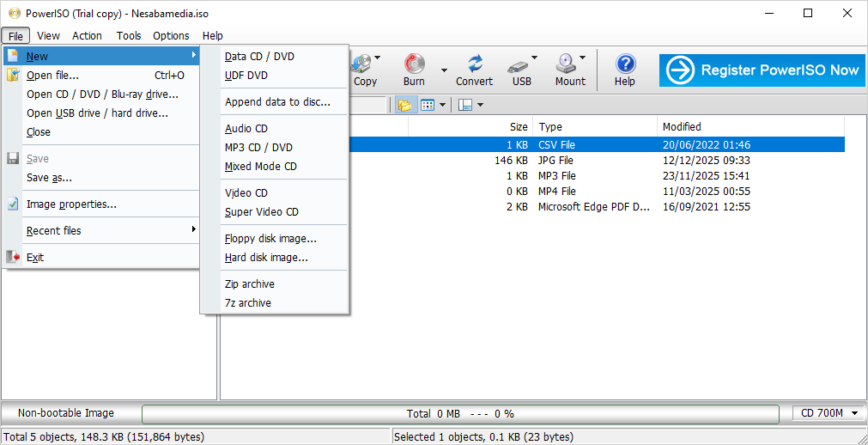The image size is (868, 445).
Task: Expand the Mount dropdown arrow
Action: [583, 58]
